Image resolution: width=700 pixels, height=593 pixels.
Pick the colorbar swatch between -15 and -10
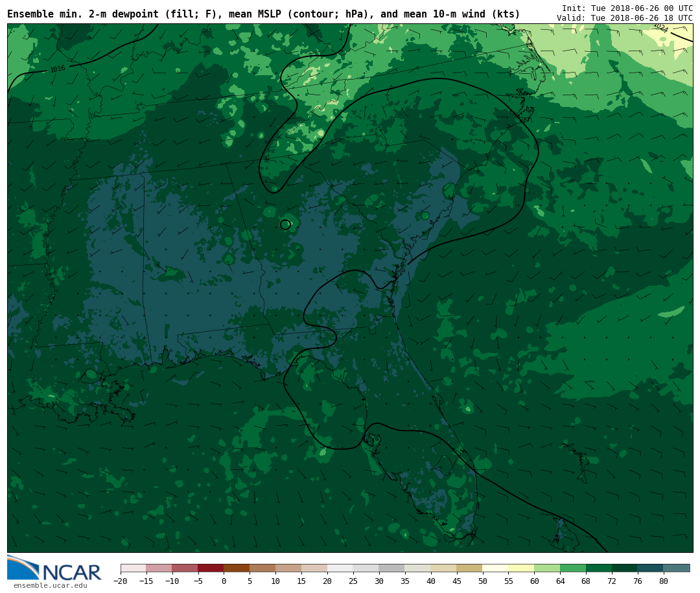tap(159, 568)
